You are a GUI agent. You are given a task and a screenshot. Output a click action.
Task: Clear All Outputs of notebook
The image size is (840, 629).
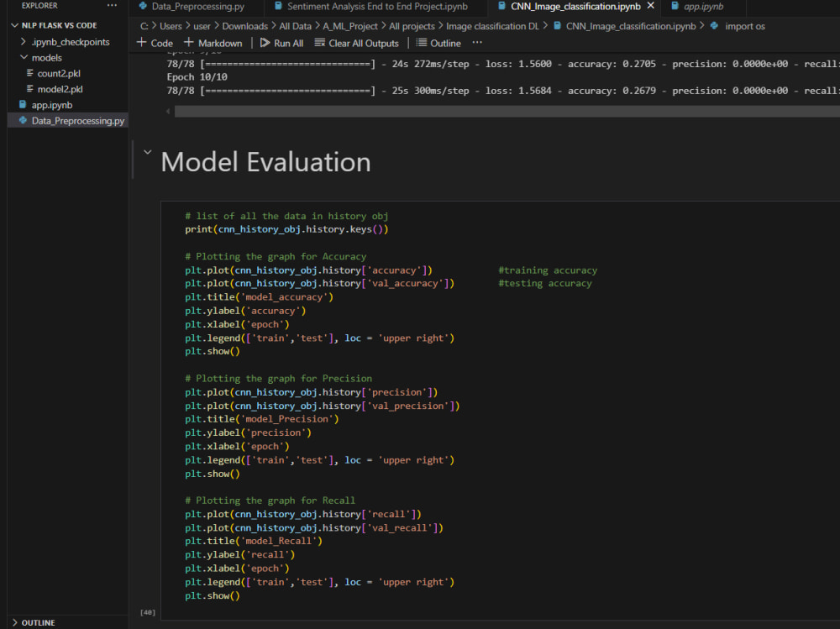coord(357,43)
